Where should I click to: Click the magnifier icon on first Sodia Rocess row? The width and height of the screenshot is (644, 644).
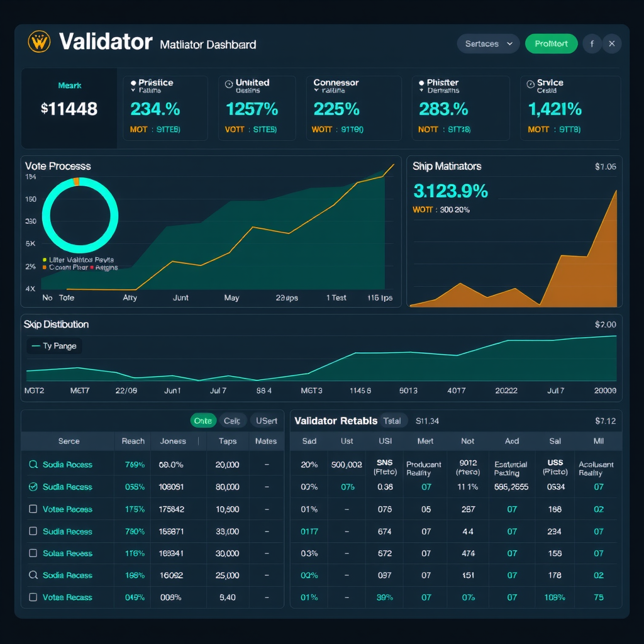click(33, 465)
